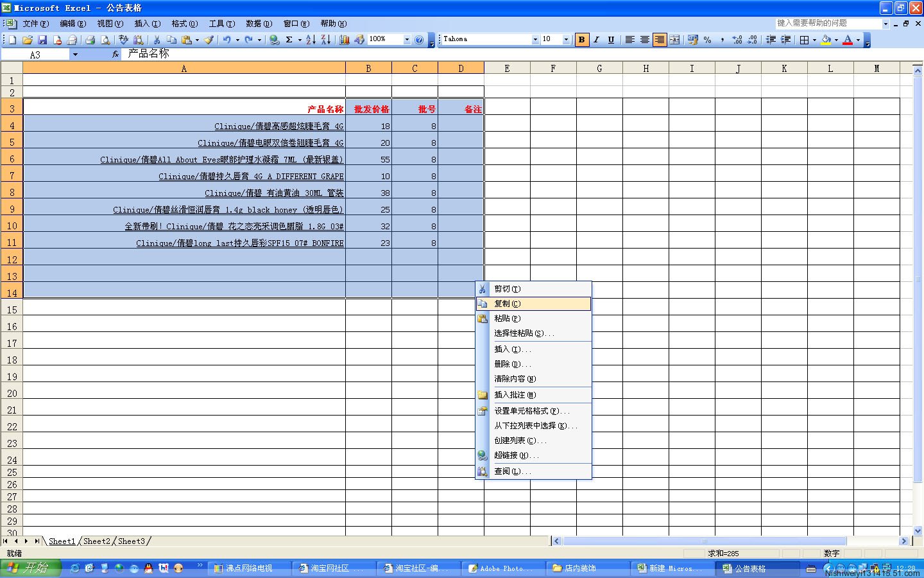Open the Chart Wizard icon

point(345,40)
